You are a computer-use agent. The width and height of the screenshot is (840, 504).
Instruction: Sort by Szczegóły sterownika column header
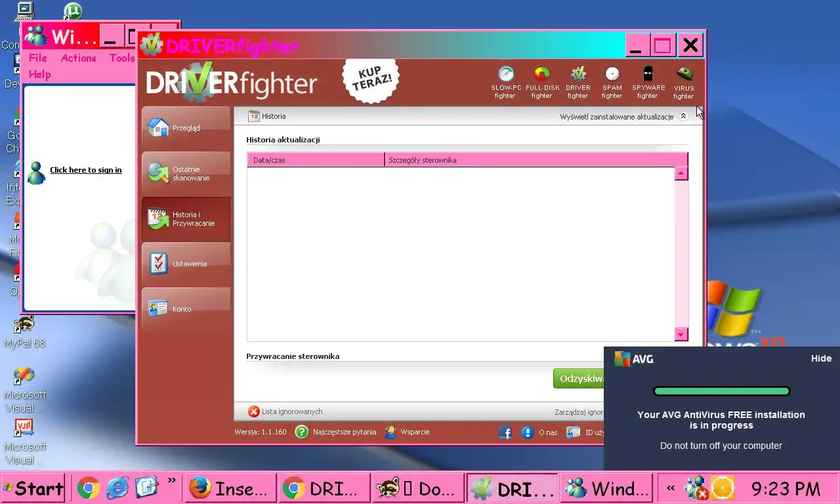(x=536, y=159)
